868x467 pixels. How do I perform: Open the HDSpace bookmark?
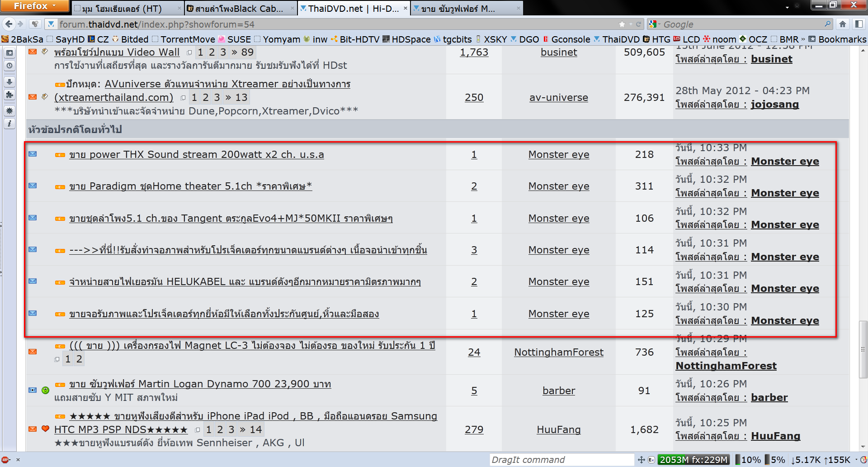coord(406,39)
